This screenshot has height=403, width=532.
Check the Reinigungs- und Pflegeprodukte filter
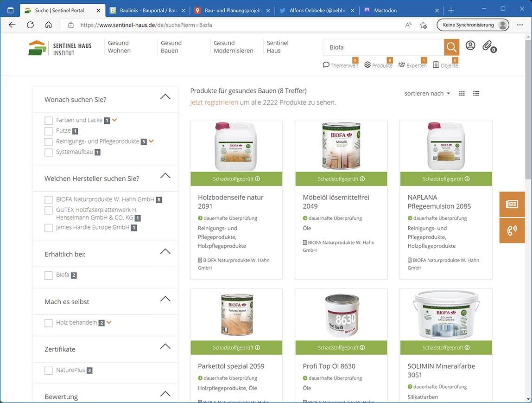click(49, 141)
